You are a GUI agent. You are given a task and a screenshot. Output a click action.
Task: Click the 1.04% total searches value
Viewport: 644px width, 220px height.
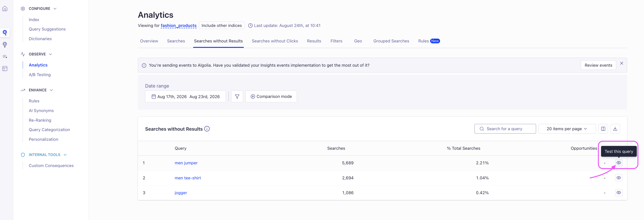(x=482, y=178)
